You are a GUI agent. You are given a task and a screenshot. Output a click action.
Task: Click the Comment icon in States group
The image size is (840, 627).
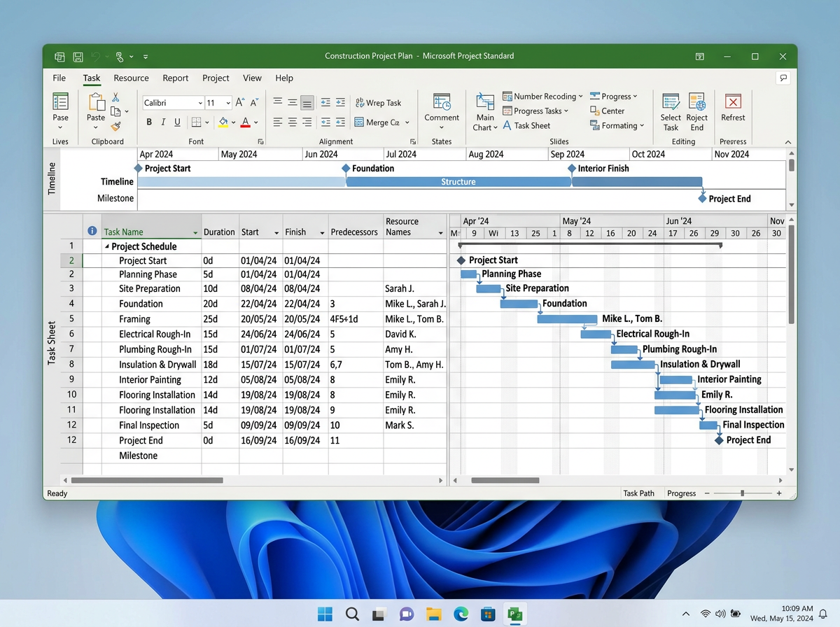coord(442,102)
